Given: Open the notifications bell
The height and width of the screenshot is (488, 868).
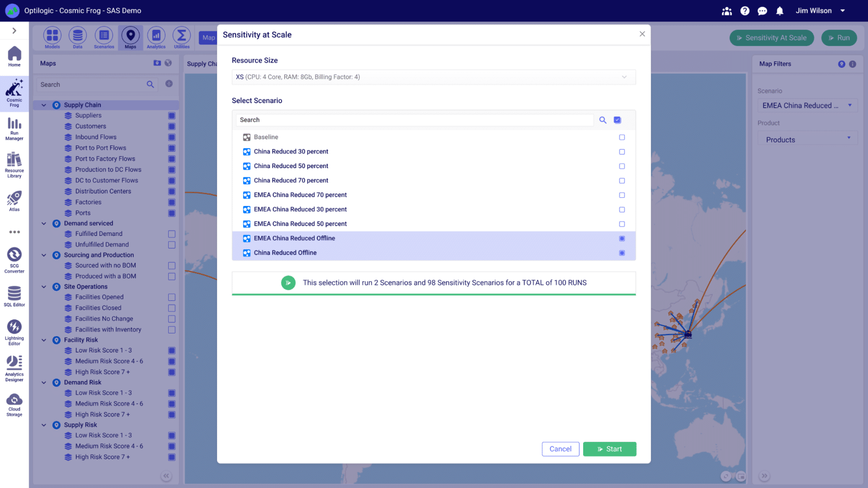Looking at the screenshot, I should (x=780, y=11).
